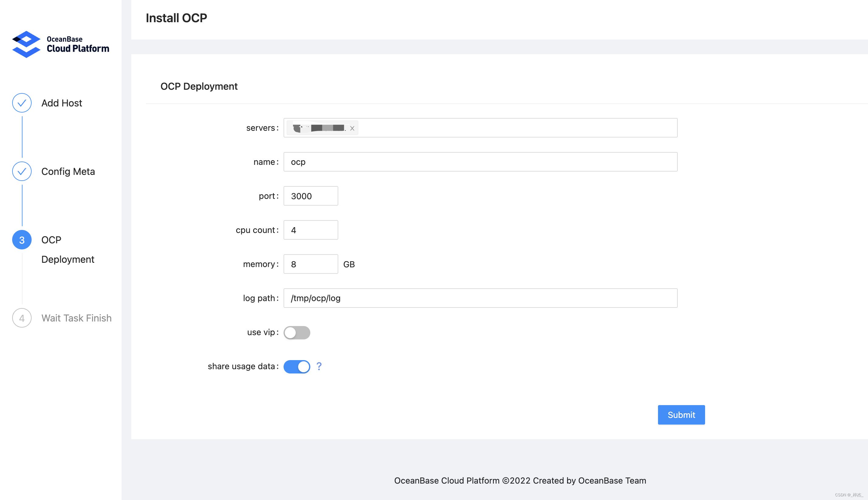Click into the name field containing ocp

[x=480, y=162]
